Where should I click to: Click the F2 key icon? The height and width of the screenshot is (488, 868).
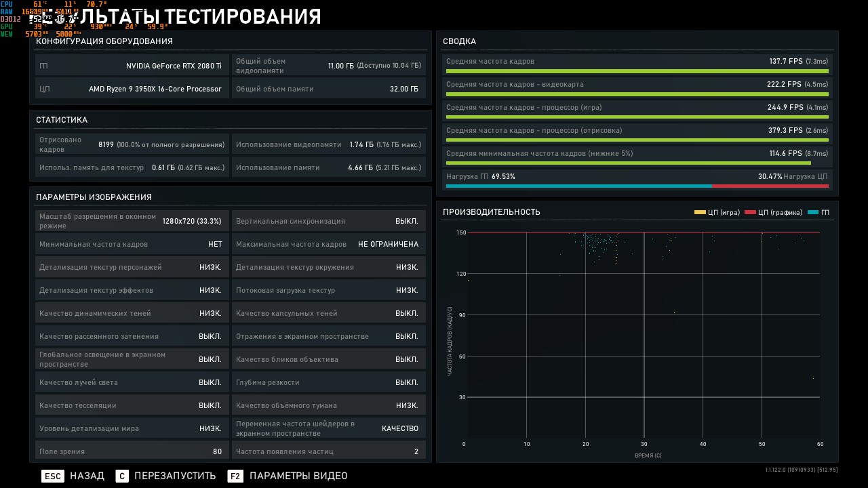(x=235, y=476)
